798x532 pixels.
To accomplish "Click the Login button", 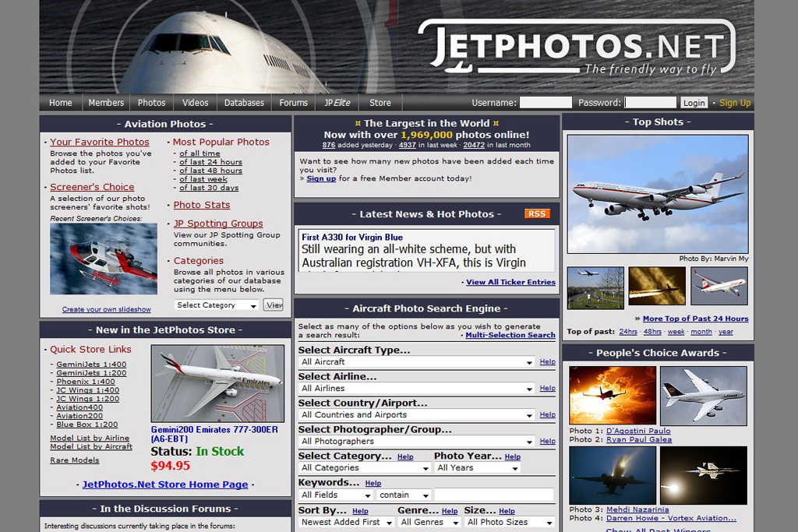I will point(694,103).
